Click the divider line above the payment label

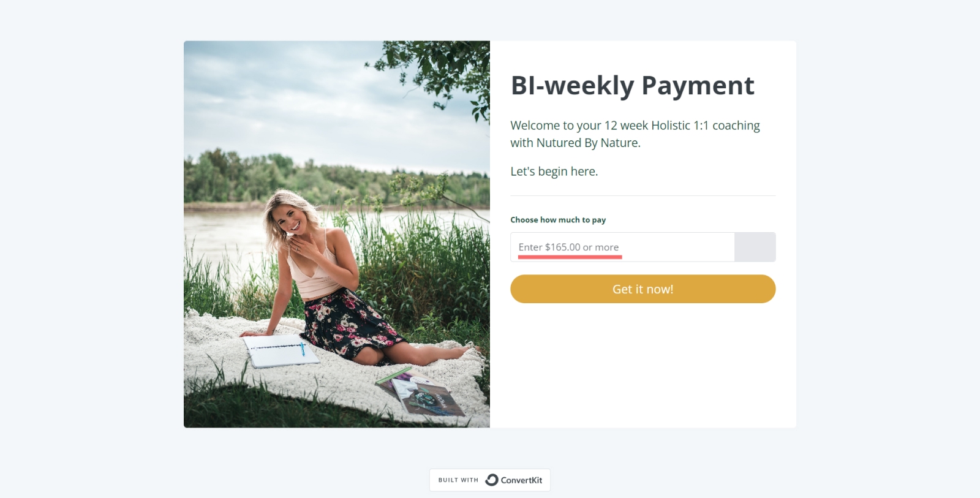(643, 195)
